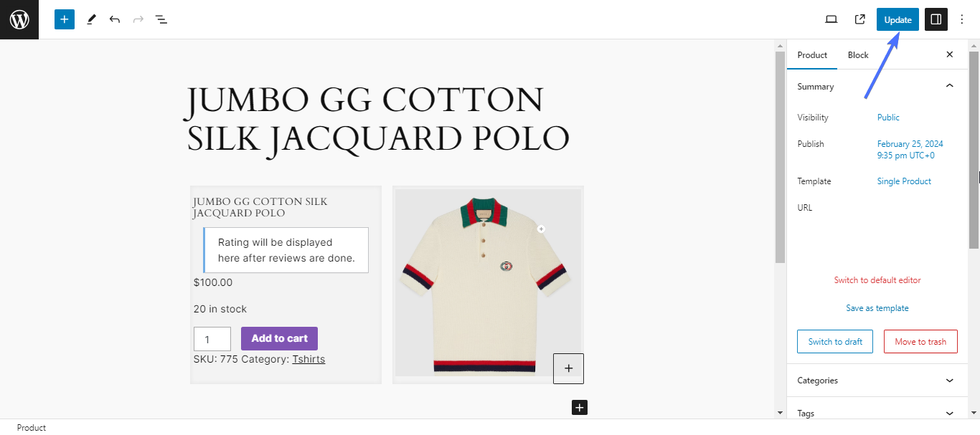Click the Undo arrow icon
This screenshot has height=435, width=980.
[115, 19]
